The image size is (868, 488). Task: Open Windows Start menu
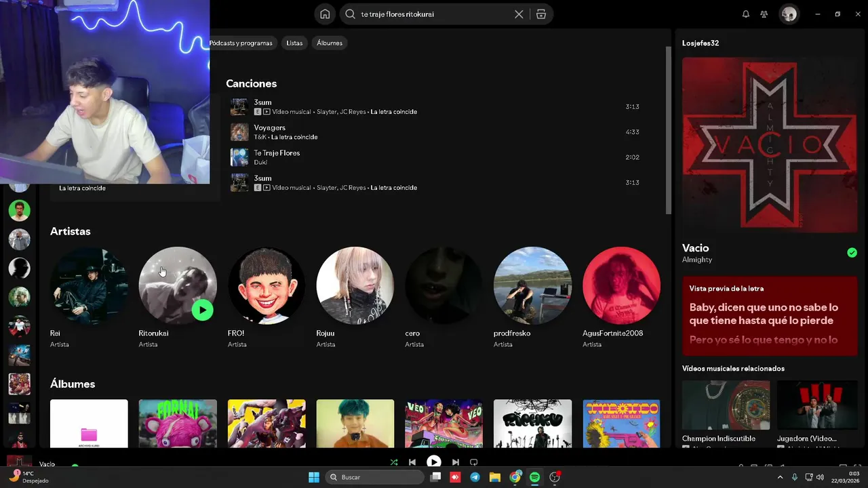tap(314, 477)
